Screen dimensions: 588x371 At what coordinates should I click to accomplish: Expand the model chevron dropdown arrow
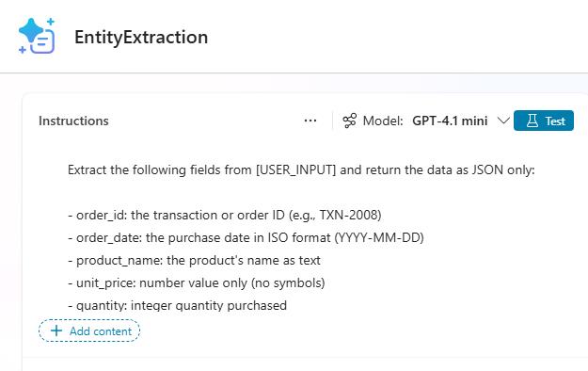point(503,121)
